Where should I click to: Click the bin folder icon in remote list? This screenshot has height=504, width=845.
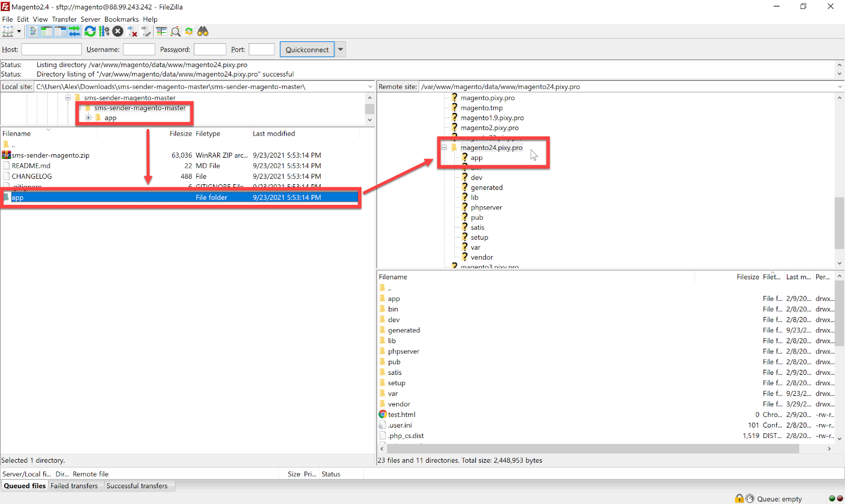[x=382, y=309]
